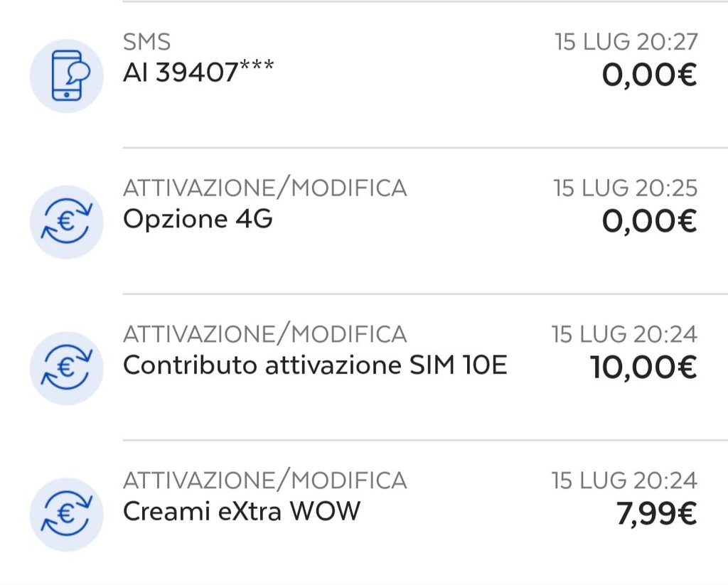Tap the euro icon beside Opzione 4G
728x585 pixels.
click(x=66, y=222)
